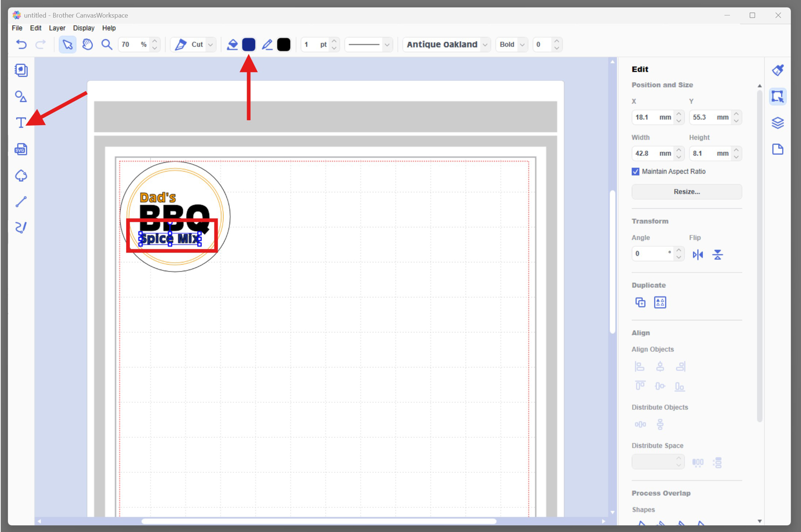Viewport: 801px width, 532px height.
Task: Open the File menu
Action: [x=17, y=28]
